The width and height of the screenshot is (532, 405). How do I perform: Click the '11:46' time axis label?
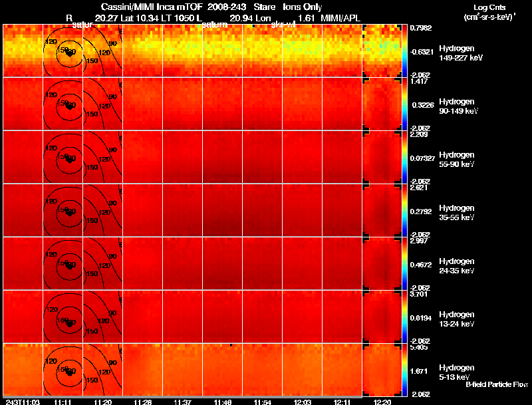pyautogui.click(x=223, y=402)
